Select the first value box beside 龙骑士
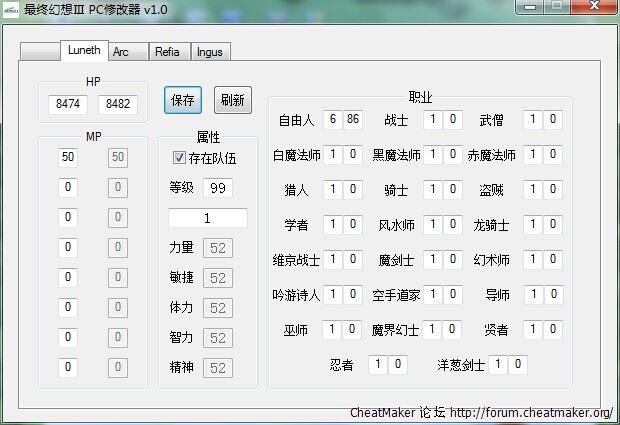This screenshot has height=425, width=620. click(533, 225)
